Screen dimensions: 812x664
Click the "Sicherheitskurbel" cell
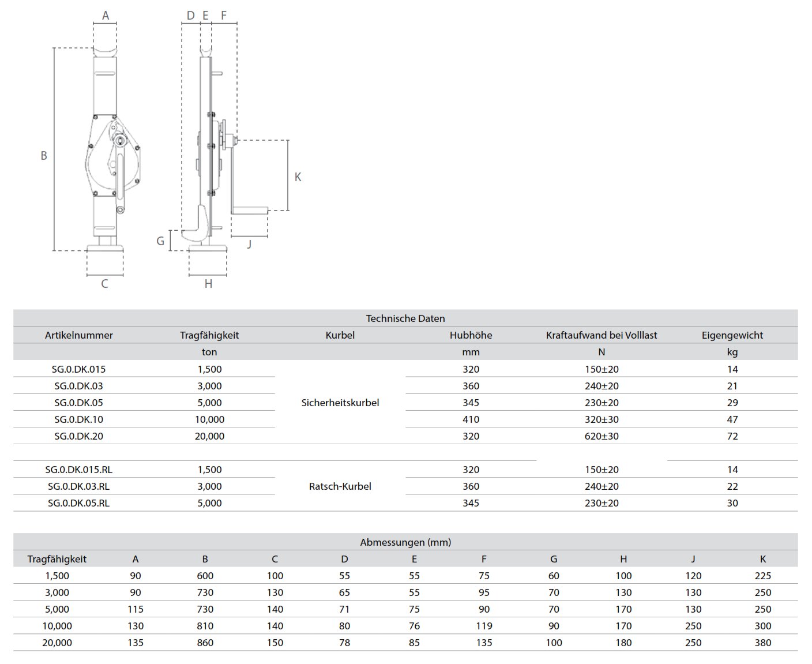point(340,403)
